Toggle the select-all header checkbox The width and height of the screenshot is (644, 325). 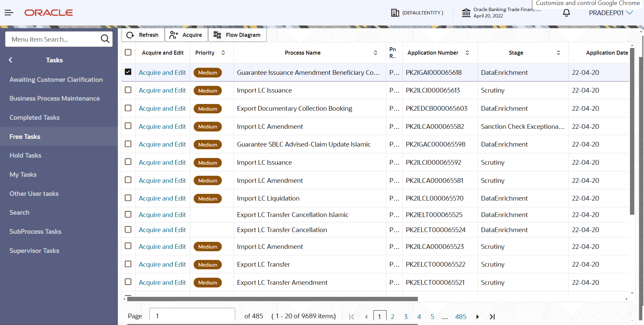point(128,52)
